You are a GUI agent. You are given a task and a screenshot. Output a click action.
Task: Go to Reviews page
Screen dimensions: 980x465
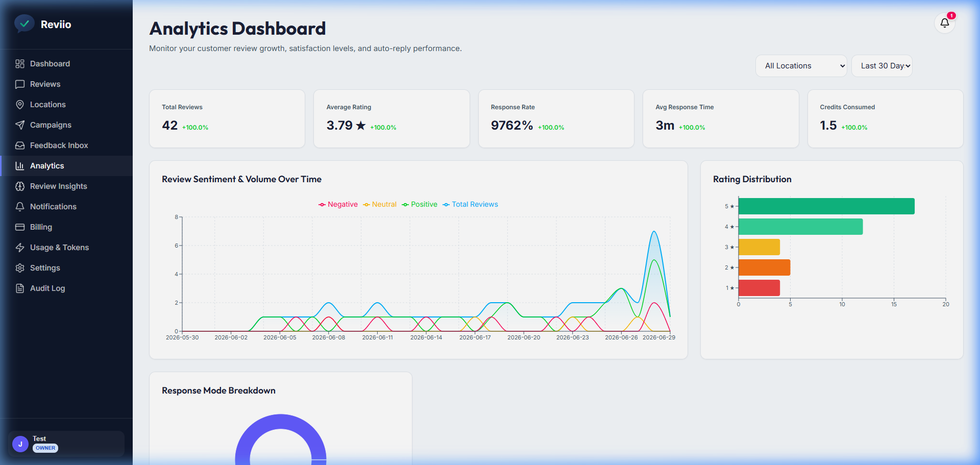[66, 84]
